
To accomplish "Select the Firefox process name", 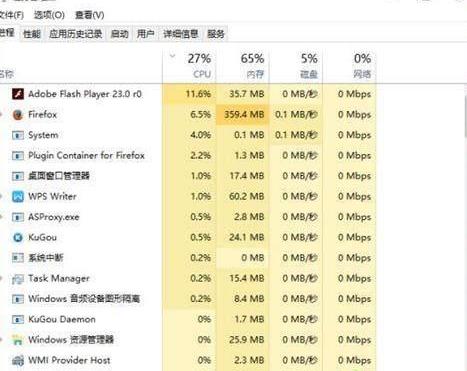I will (x=43, y=115).
